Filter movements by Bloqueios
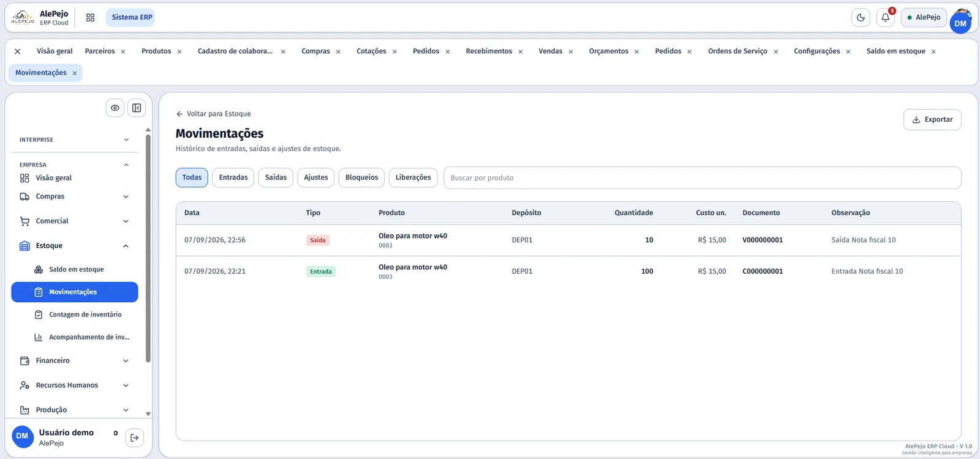 pyautogui.click(x=361, y=177)
